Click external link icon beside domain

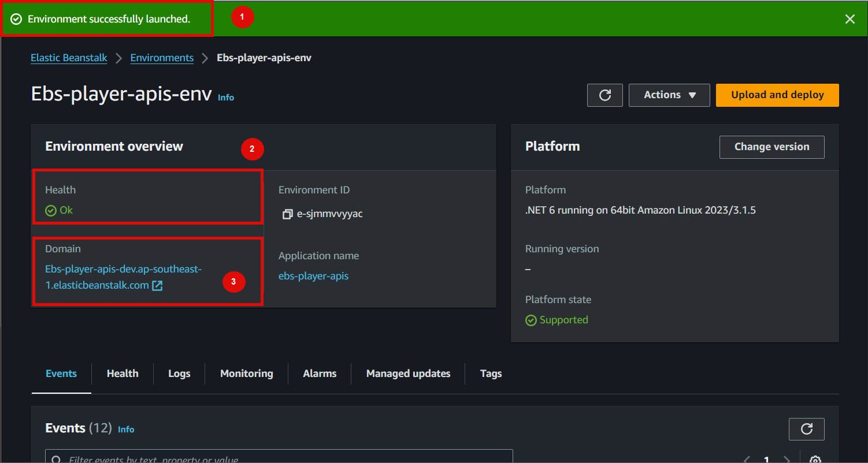point(157,285)
